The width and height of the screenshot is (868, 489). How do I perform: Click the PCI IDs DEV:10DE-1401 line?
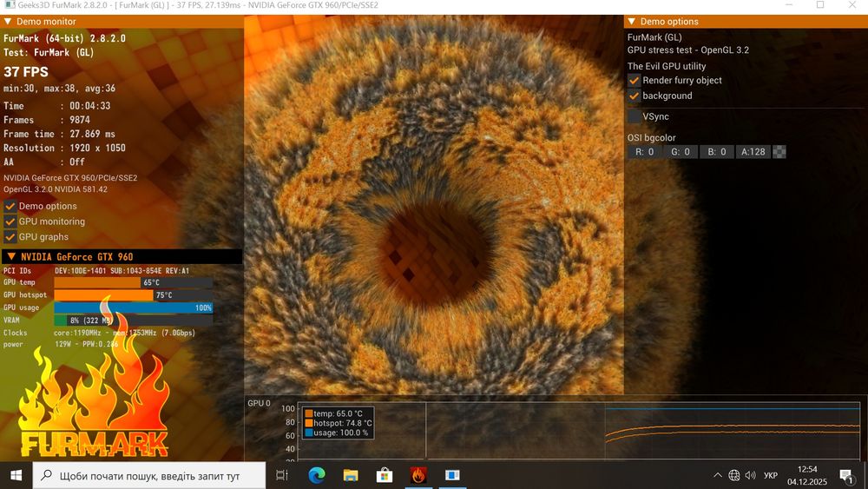pos(96,271)
